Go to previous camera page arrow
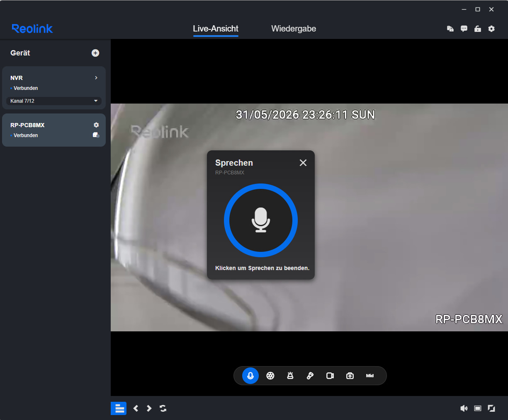The height and width of the screenshot is (420, 508). (x=136, y=408)
